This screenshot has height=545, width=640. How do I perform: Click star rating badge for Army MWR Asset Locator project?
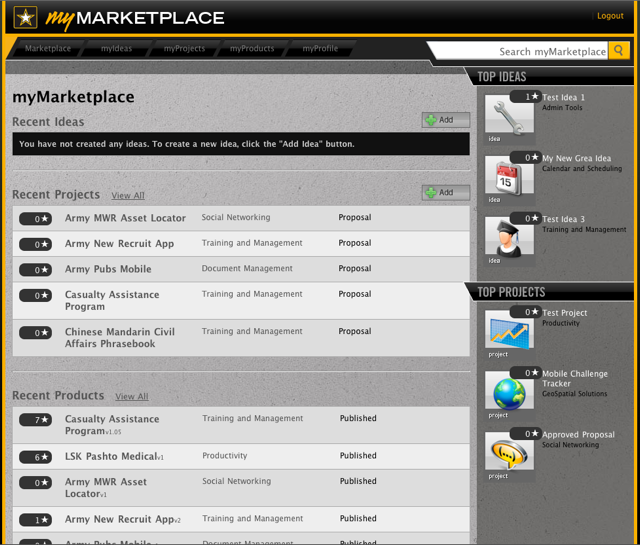coord(35,219)
